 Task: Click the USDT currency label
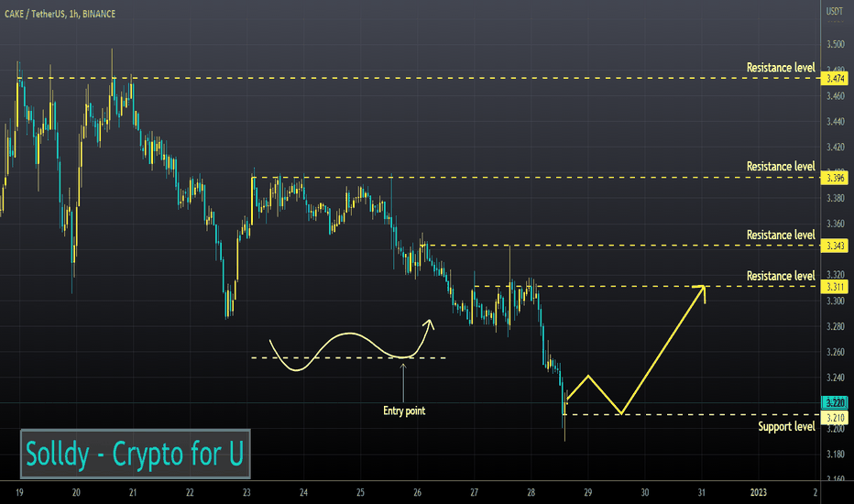coord(835,11)
